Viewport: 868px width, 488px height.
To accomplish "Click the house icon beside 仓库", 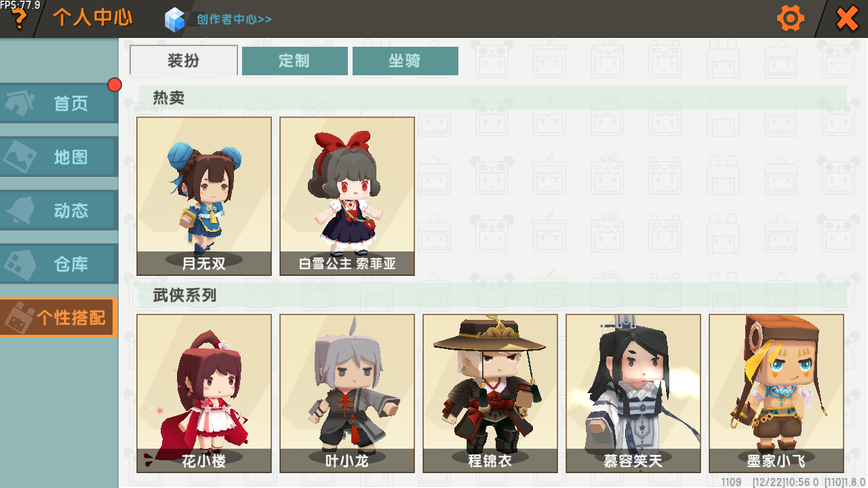I will (x=20, y=264).
